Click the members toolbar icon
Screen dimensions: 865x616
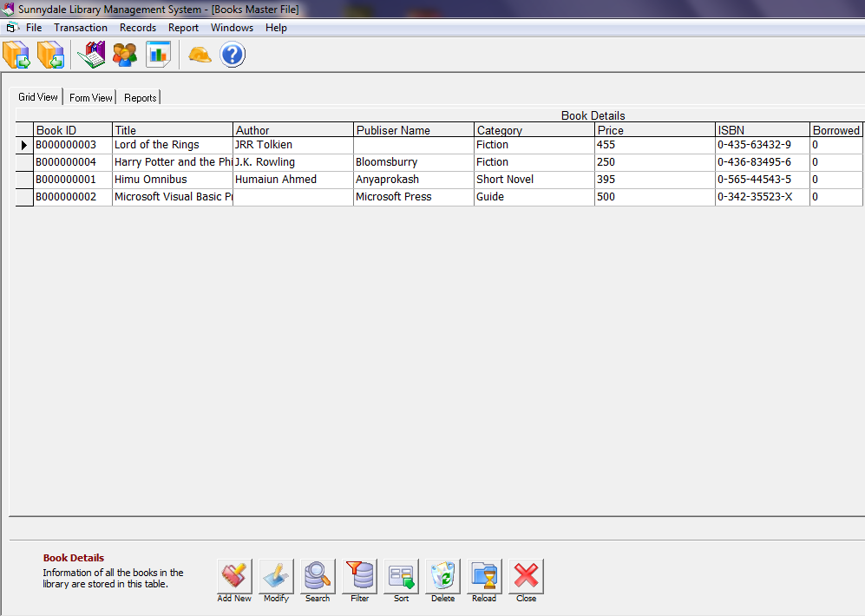[124, 54]
